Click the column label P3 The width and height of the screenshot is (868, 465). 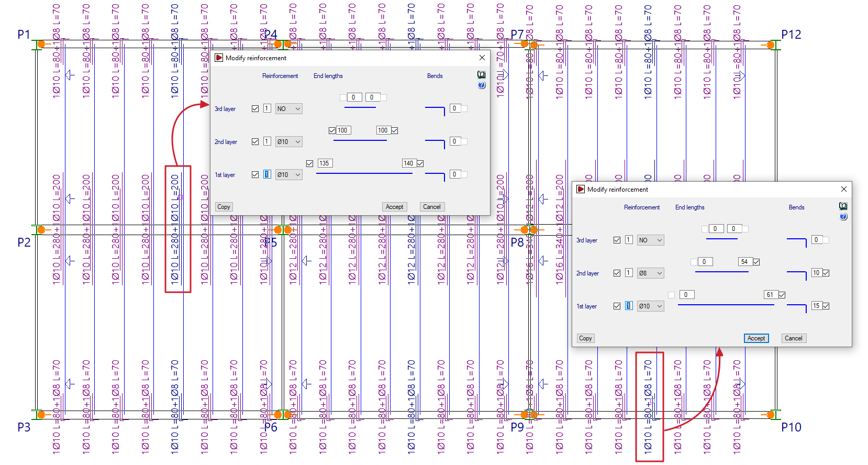click(24, 427)
